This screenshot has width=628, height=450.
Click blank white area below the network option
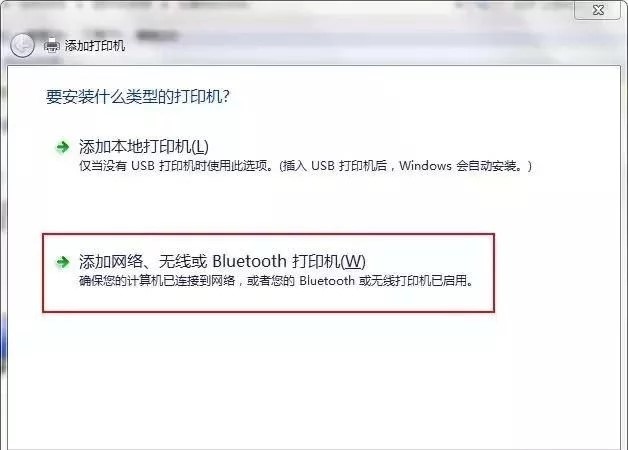point(312,376)
